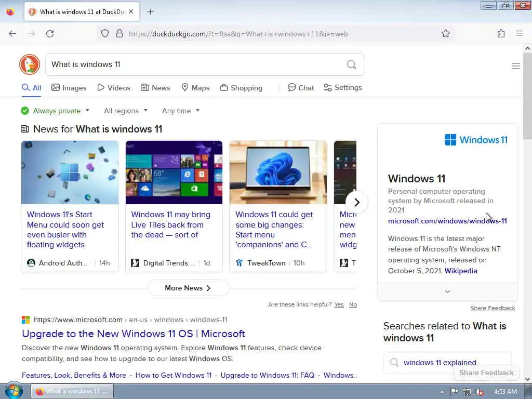The width and height of the screenshot is (532, 399).
Task: Click the scrollbar up arrow
Action: pos(527,48)
